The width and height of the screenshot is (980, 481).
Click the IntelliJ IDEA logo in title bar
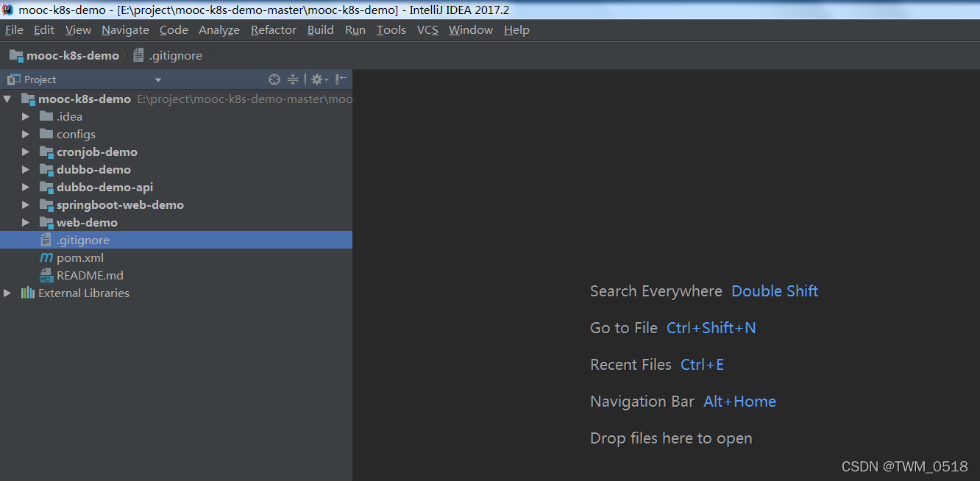point(7,10)
